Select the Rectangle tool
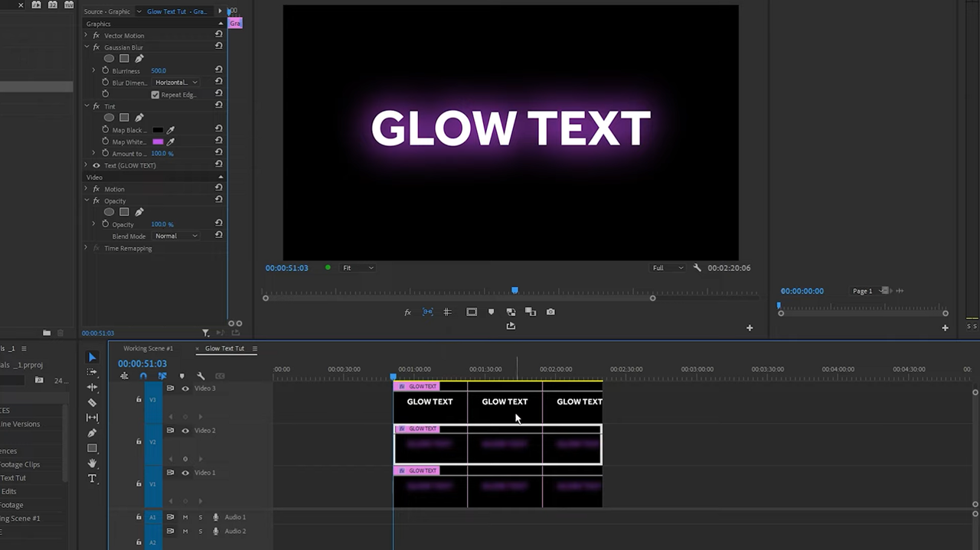Screen dimensions: 980x550 92,448
